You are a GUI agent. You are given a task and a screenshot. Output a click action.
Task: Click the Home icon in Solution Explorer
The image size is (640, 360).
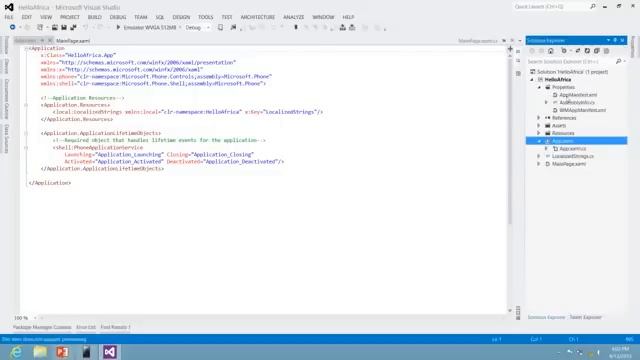(x=551, y=51)
